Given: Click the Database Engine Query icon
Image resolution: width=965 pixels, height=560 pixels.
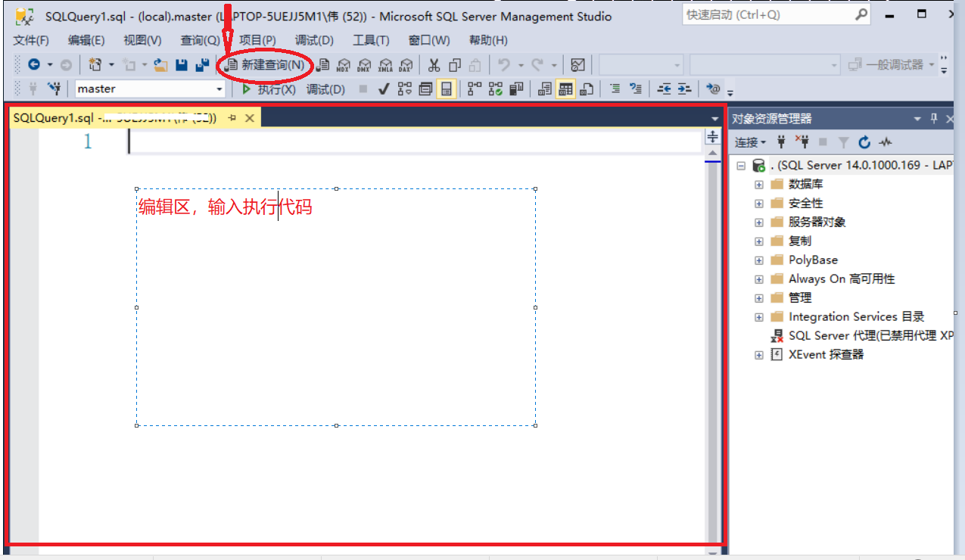Looking at the screenshot, I should (323, 65).
